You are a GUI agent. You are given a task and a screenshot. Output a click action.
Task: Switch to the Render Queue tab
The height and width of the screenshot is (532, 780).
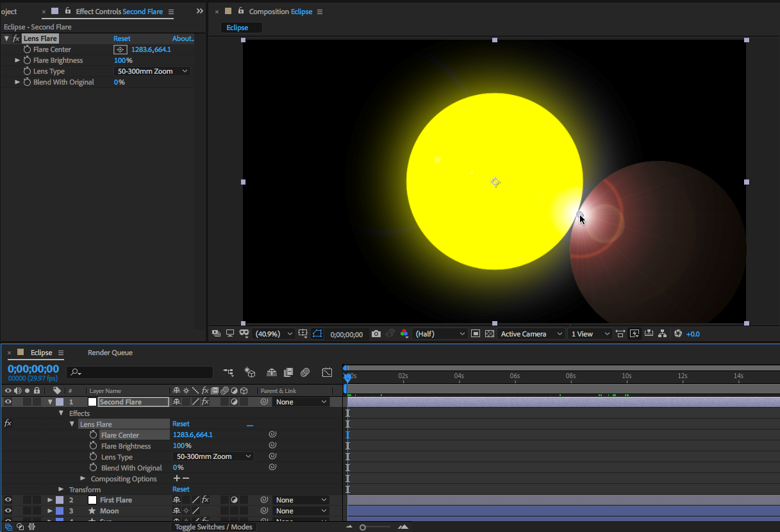point(110,353)
